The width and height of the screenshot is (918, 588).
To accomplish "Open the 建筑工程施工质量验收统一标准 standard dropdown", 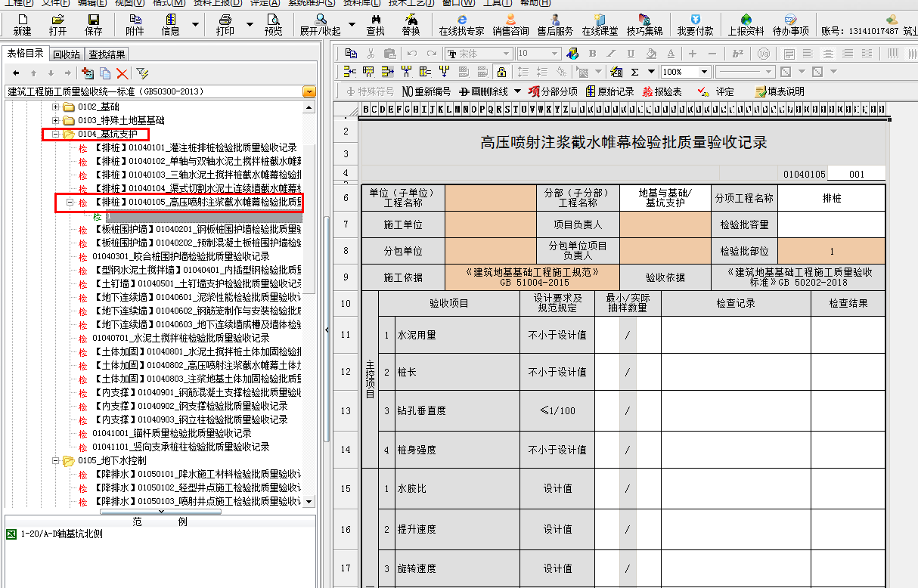I will click(309, 91).
